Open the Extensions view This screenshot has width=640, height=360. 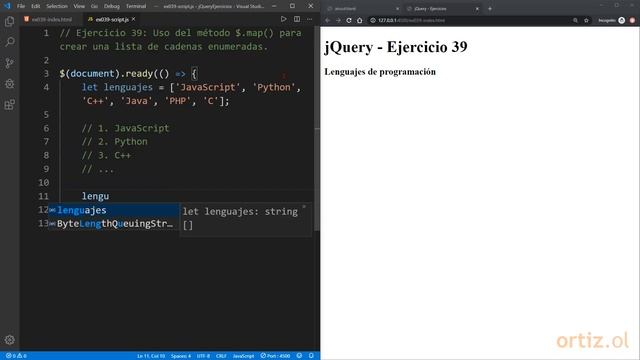coord(9,104)
